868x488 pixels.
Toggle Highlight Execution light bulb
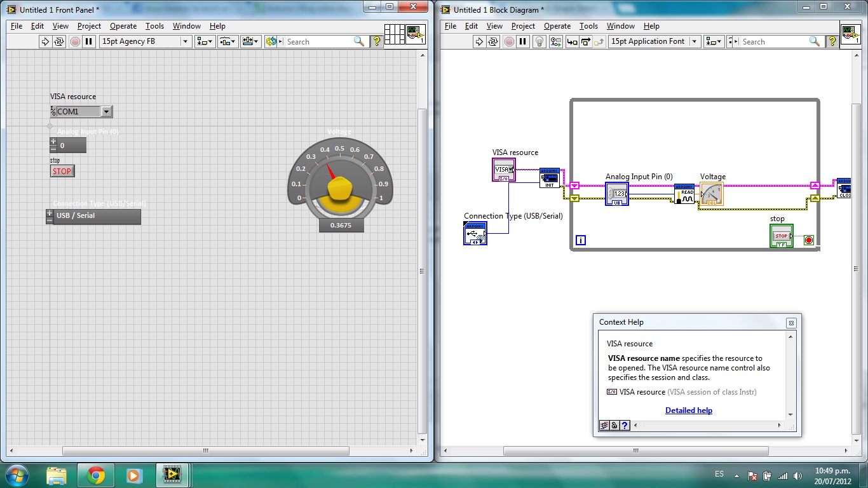[539, 42]
